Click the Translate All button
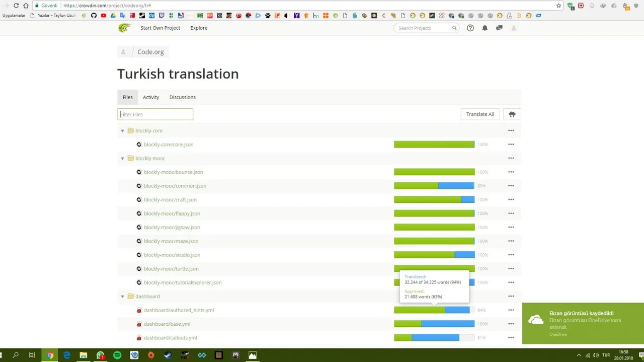Viewport: 644px width, 362px height. point(480,114)
